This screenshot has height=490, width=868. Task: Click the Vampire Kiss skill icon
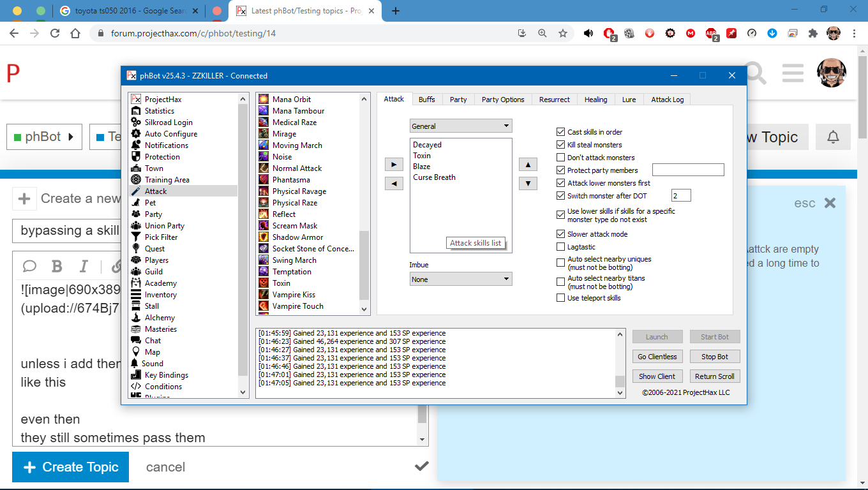264,295
